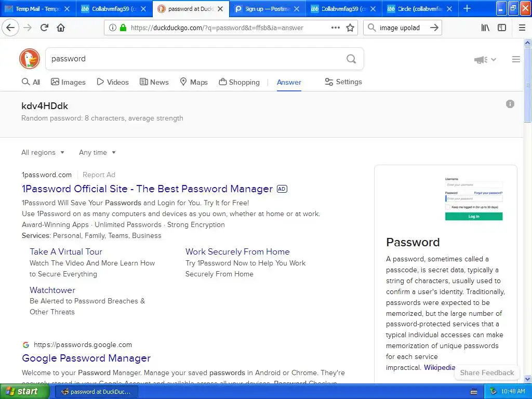Click the taskbar clock showing 10:48 AM
The image size is (532, 399).
pos(513,392)
